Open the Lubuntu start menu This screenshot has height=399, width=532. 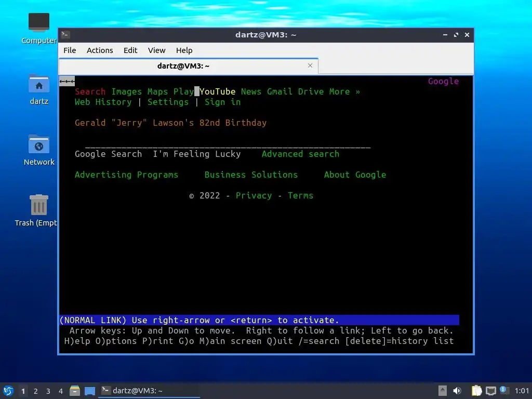tap(8, 391)
